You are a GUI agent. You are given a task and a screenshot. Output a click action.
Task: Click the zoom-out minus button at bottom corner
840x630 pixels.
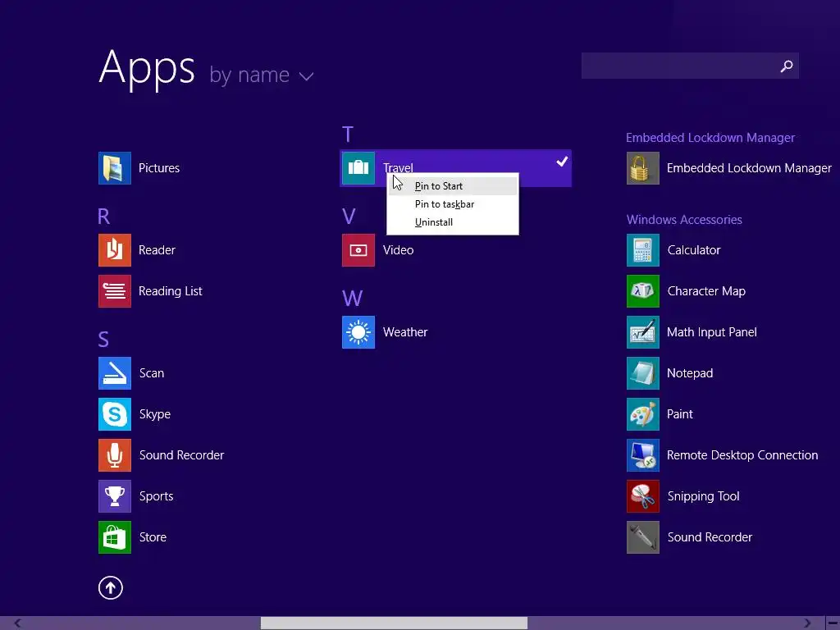point(833,623)
